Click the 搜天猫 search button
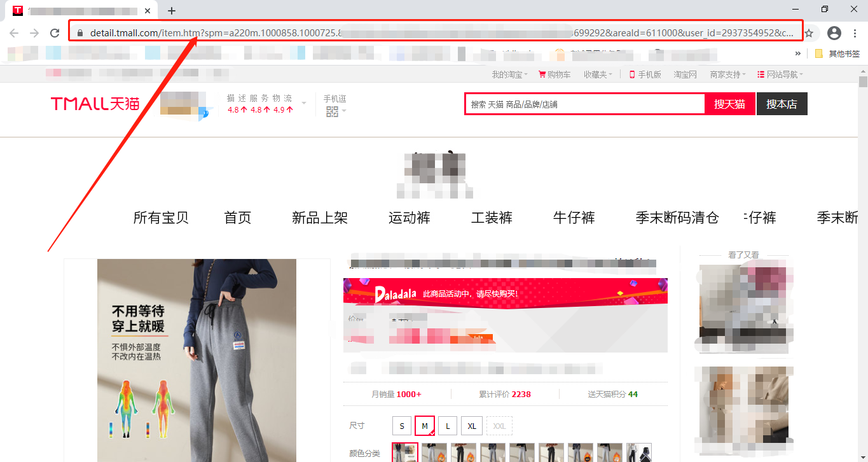The width and height of the screenshot is (868, 462). (x=729, y=104)
